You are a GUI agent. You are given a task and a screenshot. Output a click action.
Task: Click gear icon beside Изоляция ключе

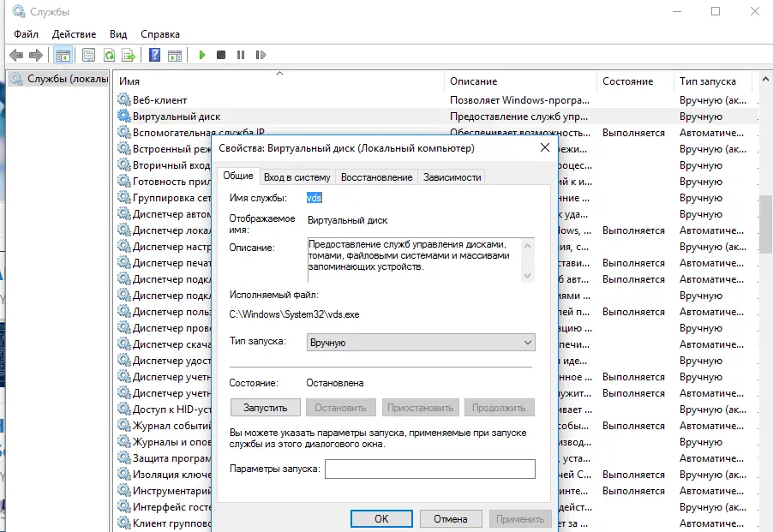pos(123,474)
